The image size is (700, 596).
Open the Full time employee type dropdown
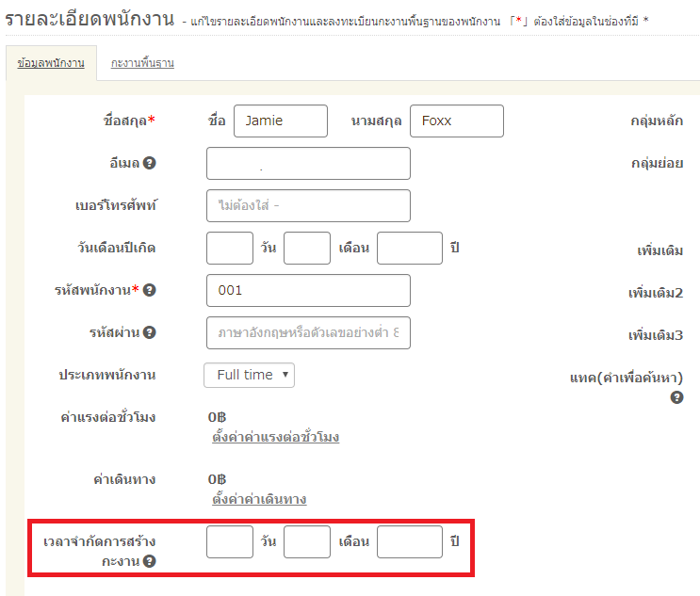(x=249, y=375)
